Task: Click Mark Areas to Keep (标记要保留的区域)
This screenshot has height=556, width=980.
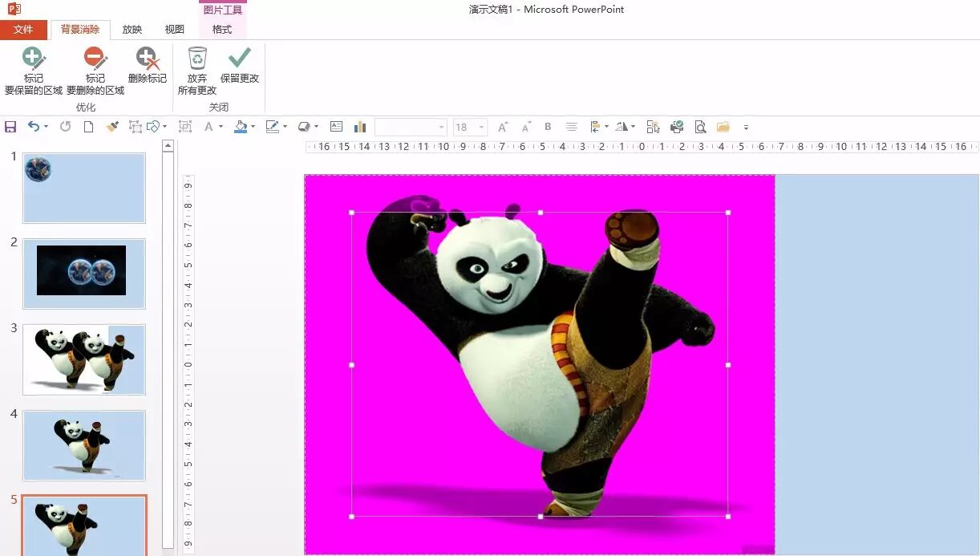Action: (34, 71)
